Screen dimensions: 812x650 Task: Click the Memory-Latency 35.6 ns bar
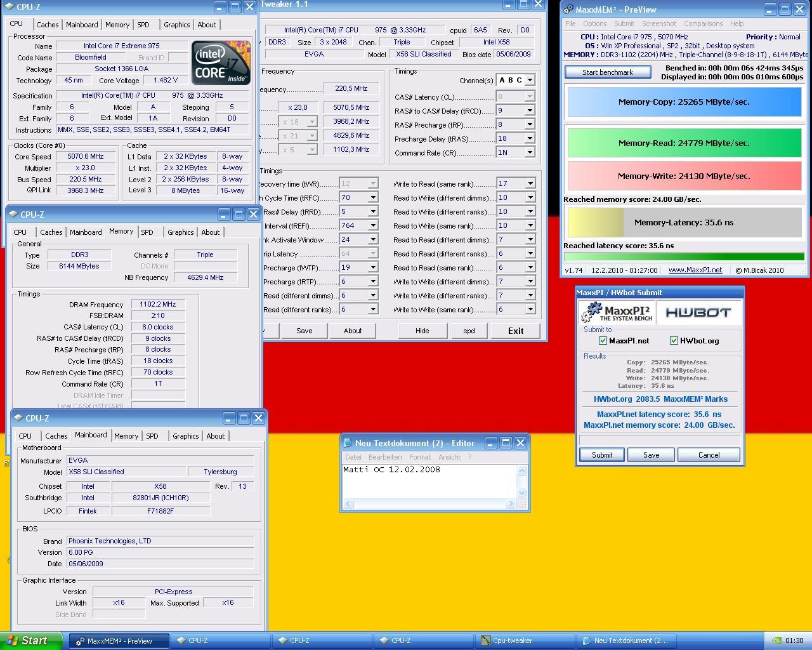pyautogui.click(x=684, y=223)
